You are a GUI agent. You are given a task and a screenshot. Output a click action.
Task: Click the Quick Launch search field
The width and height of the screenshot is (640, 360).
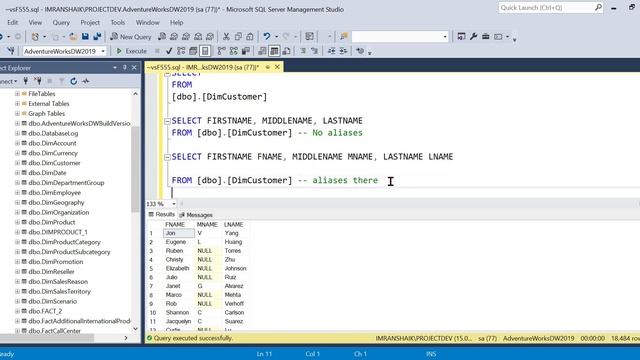pyautogui.click(x=550, y=8)
